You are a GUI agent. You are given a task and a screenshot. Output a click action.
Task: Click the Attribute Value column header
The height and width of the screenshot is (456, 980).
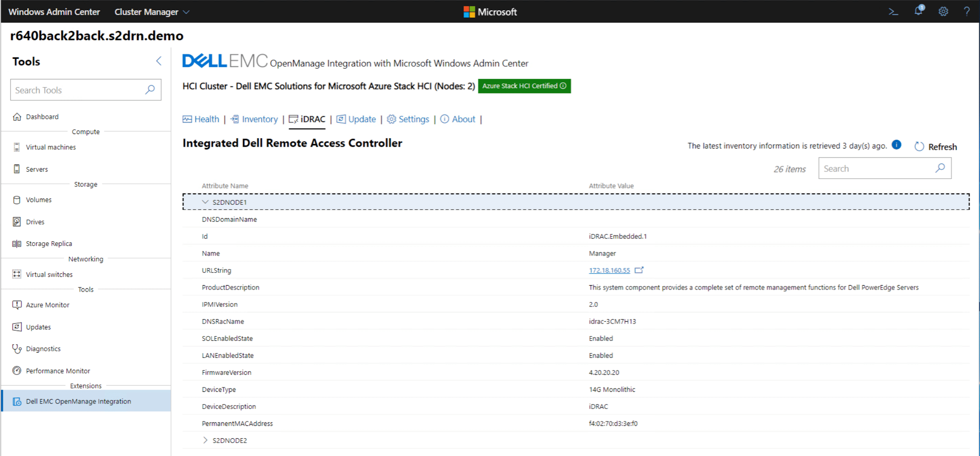tap(611, 186)
